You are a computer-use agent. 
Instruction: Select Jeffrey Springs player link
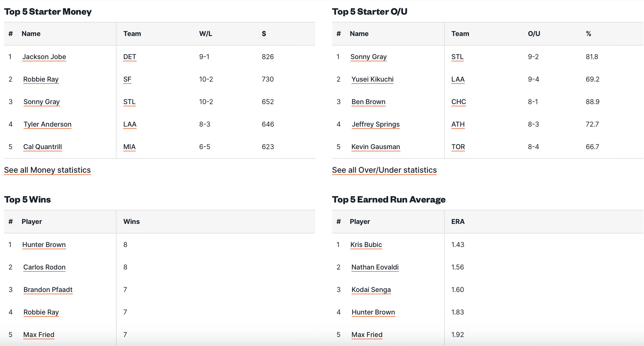point(375,124)
